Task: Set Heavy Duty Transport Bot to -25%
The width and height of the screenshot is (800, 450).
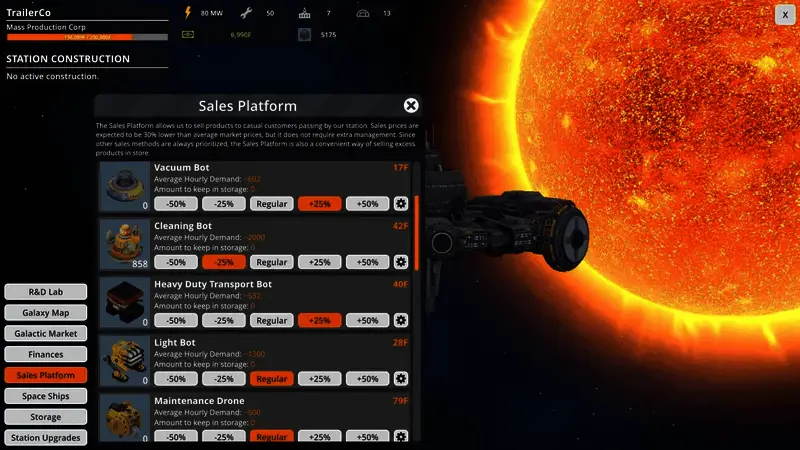Action: (x=224, y=320)
